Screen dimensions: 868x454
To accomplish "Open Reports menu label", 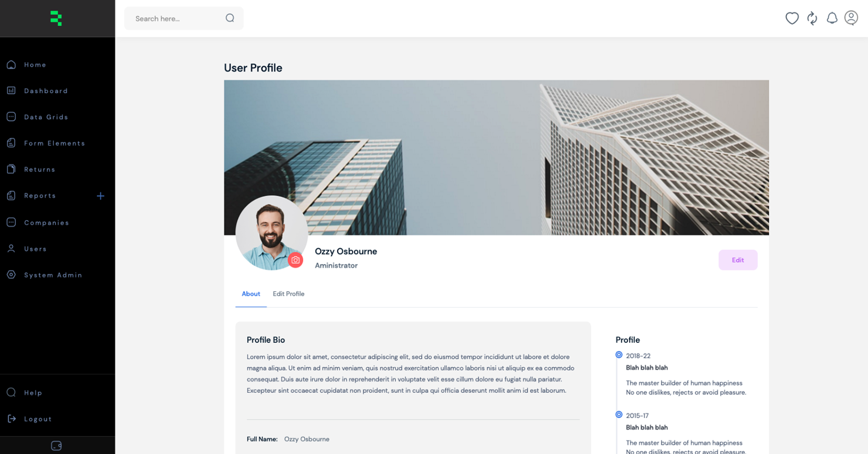I will (x=40, y=196).
